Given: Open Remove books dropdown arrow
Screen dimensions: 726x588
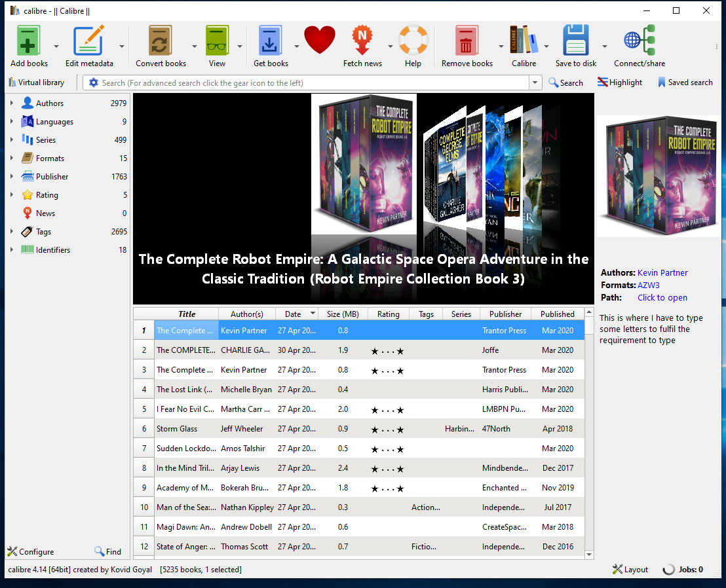Looking at the screenshot, I should pos(501,46).
